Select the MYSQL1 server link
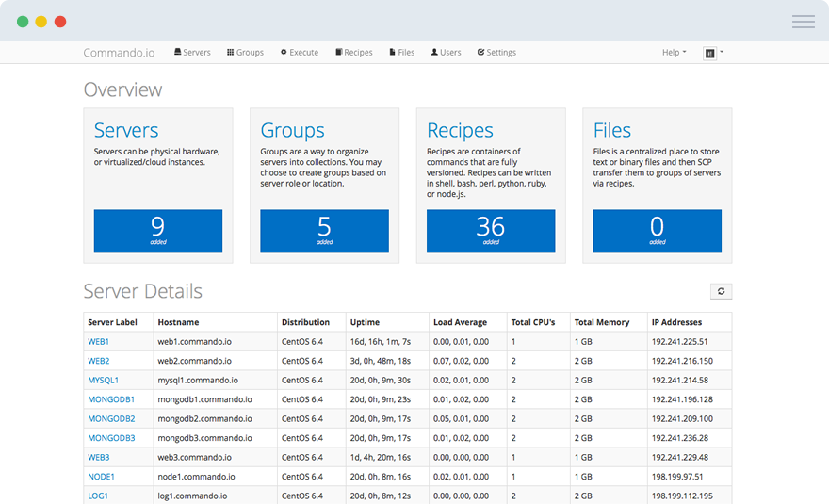 104,381
